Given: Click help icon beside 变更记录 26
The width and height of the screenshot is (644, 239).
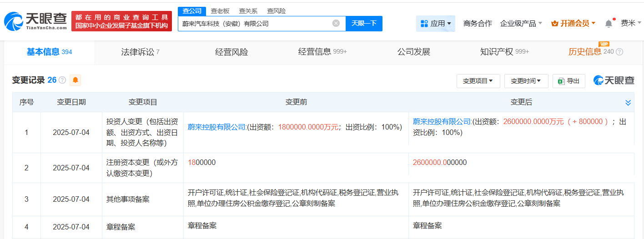Looking at the screenshot, I should point(62,80).
